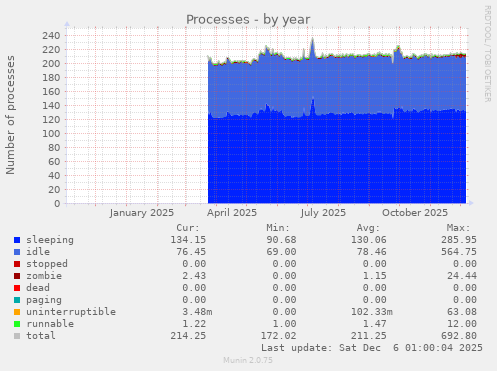This screenshot has width=497, height=371.
Task: Click the idle legend color swatch
Action: 17,252
